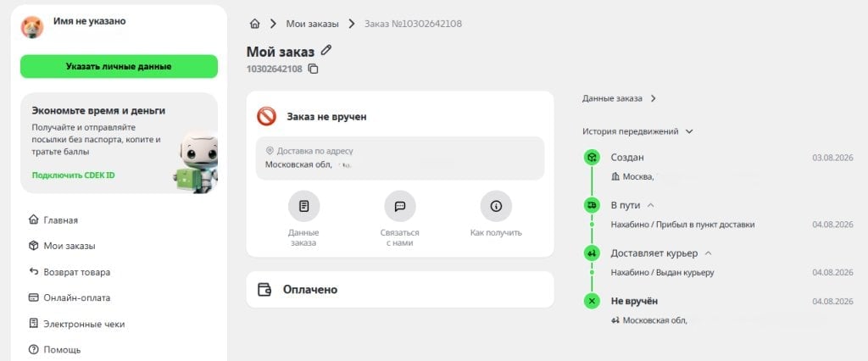The image size is (868, 361).
Task: Click the В пути truck status icon
Action: (592, 205)
